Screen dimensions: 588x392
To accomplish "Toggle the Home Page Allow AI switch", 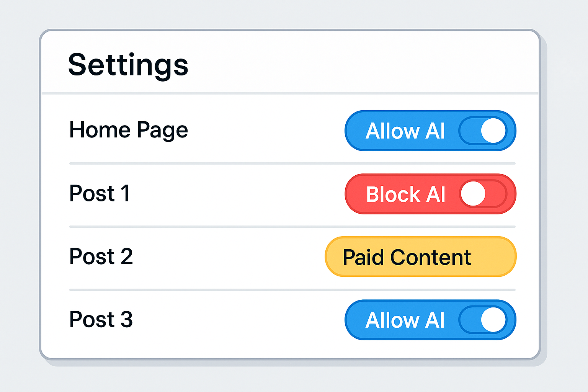I will (x=483, y=131).
